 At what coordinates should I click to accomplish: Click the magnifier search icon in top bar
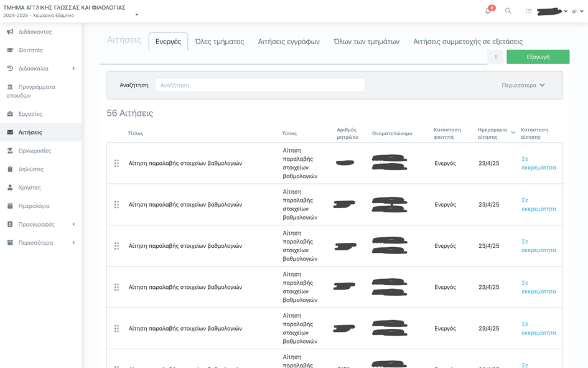click(508, 11)
